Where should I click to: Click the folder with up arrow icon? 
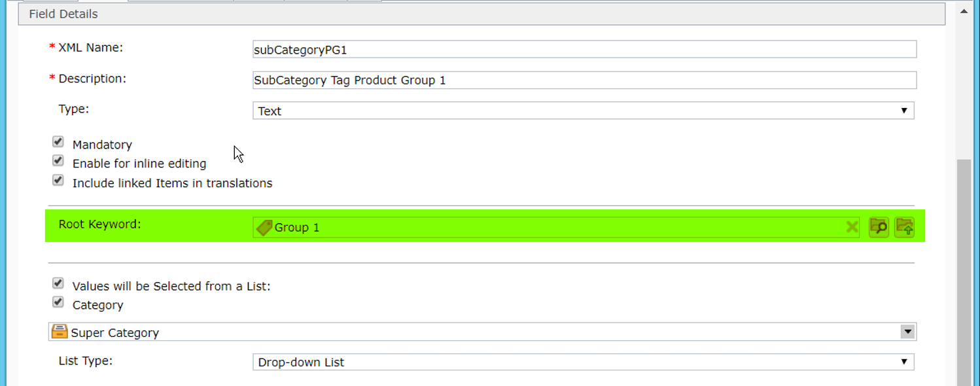click(x=904, y=227)
